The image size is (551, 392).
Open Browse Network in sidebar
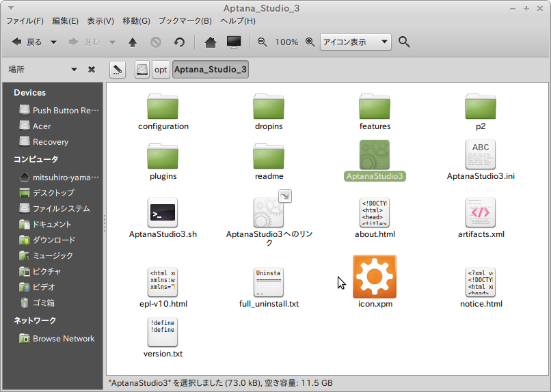(x=57, y=339)
